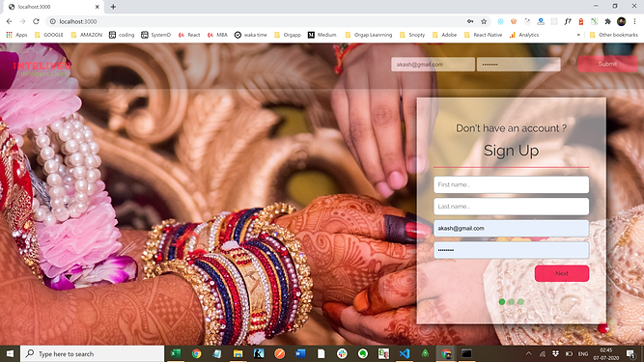Open the taskbar clock and date

point(605,353)
